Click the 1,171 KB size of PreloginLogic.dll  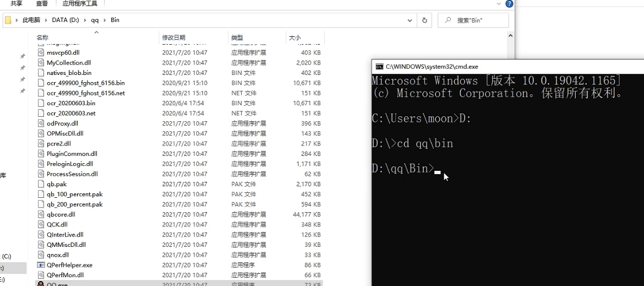tap(308, 164)
